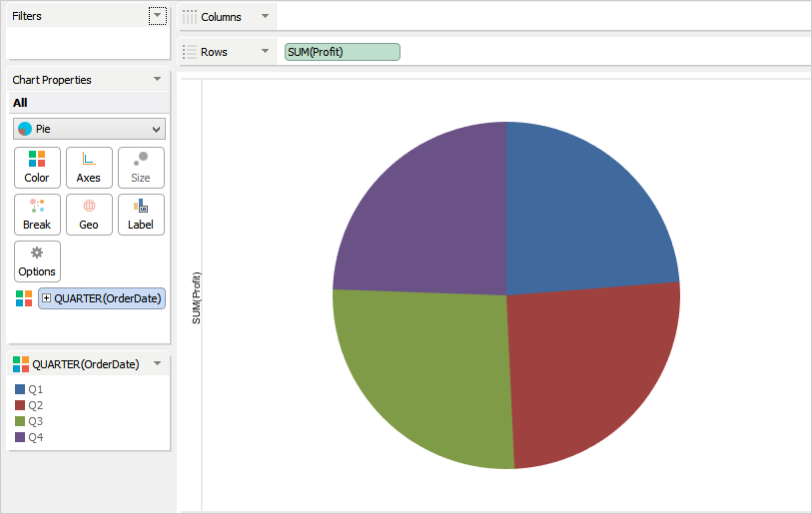The height and width of the screenshot is (514, 812).
Task: Click the SUM(Profit) vertical axis label
Action: (x=197, y=298)
